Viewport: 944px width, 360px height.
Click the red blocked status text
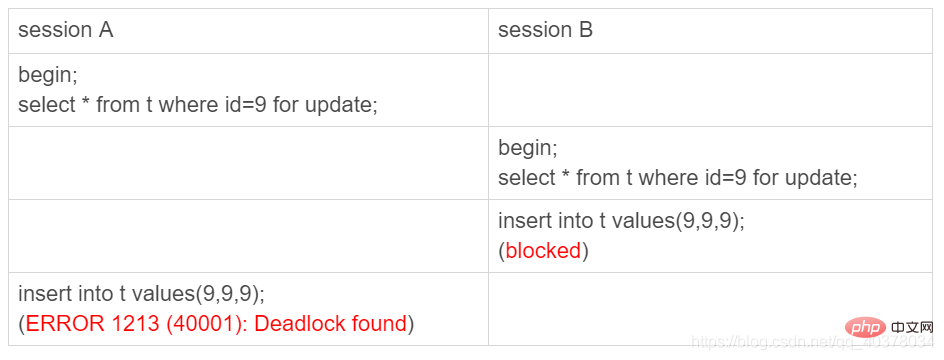click(544, 250)
